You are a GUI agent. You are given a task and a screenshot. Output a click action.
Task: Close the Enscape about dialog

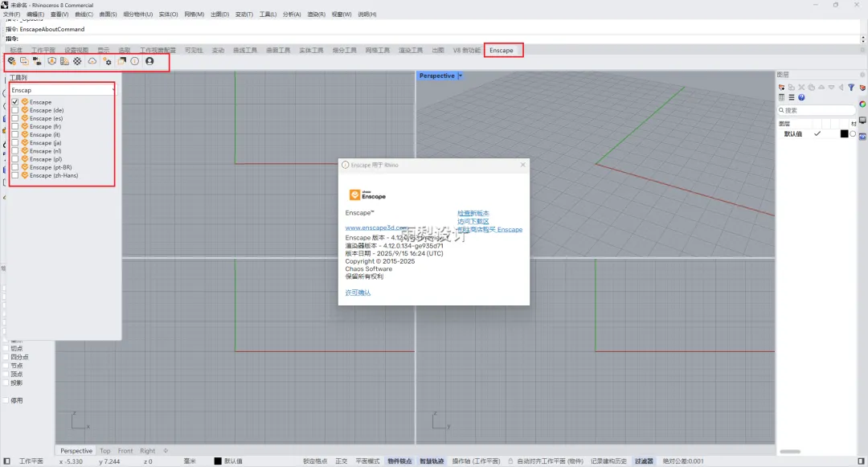[x=522, y=165]
